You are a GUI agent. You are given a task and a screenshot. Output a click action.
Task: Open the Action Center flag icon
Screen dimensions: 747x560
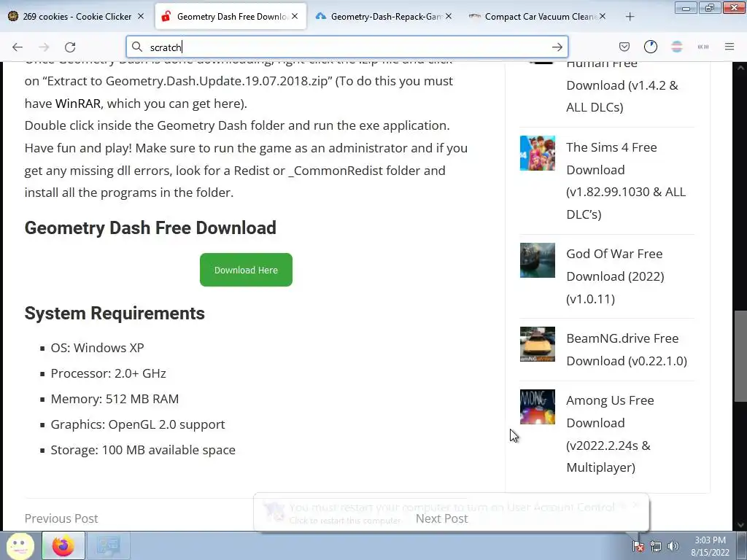pos(638,546)
